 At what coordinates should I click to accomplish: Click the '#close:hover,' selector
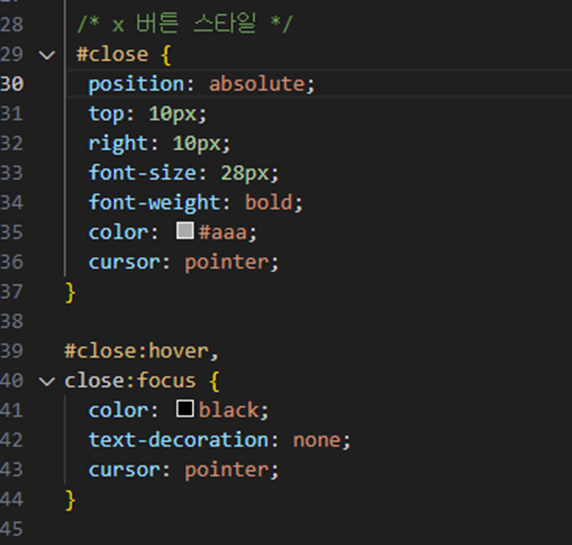pos(142,351)
